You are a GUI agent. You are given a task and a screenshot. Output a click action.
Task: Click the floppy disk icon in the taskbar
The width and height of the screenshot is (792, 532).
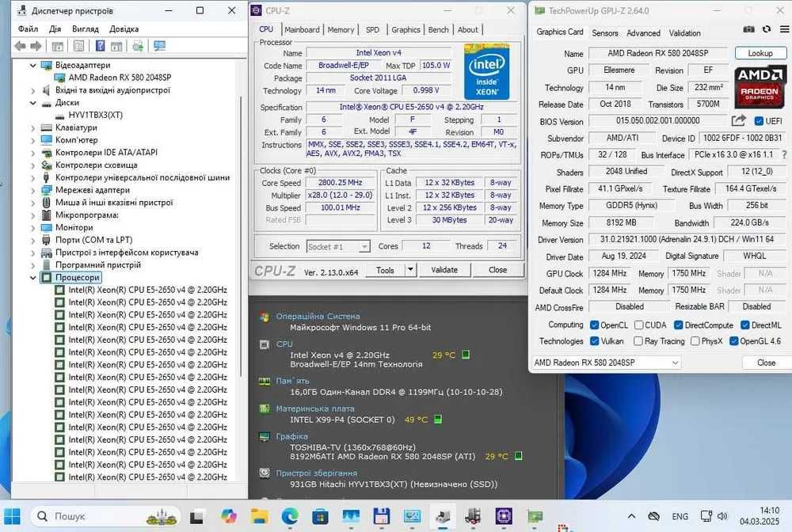click(x=382, y=516)
